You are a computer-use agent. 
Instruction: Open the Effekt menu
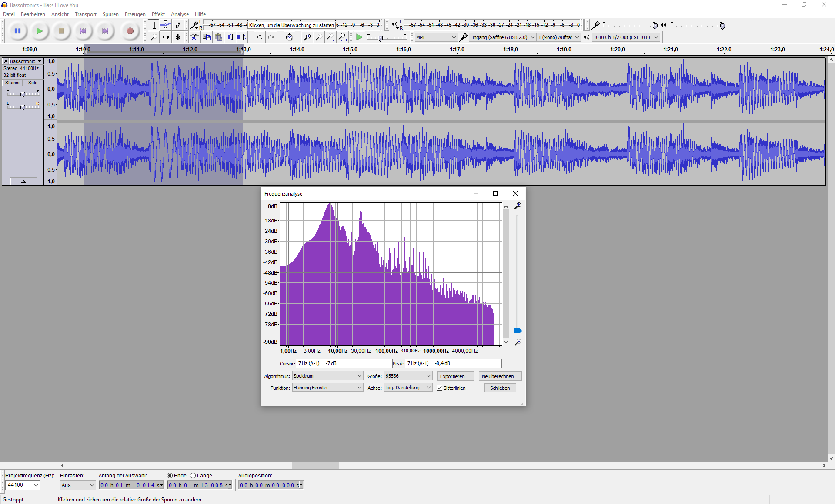158,14
